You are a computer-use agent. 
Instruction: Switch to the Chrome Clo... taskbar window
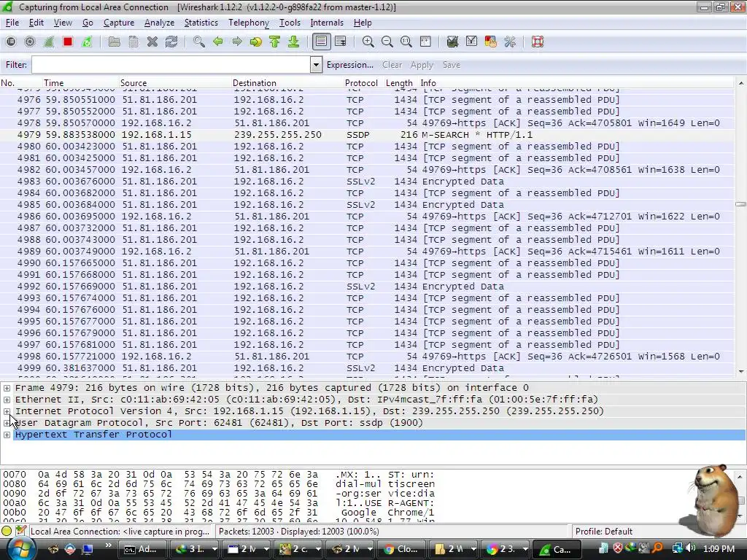401,549
